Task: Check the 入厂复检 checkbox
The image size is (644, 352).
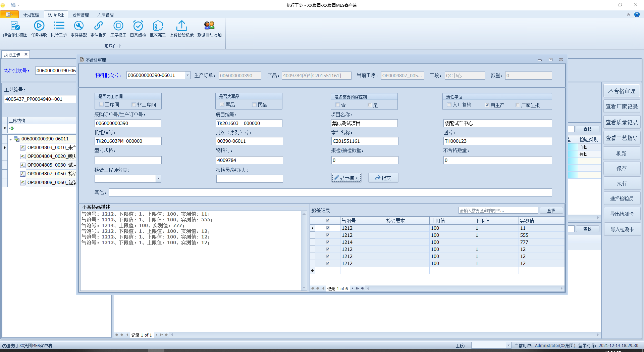Action: [x=449, y=105]
